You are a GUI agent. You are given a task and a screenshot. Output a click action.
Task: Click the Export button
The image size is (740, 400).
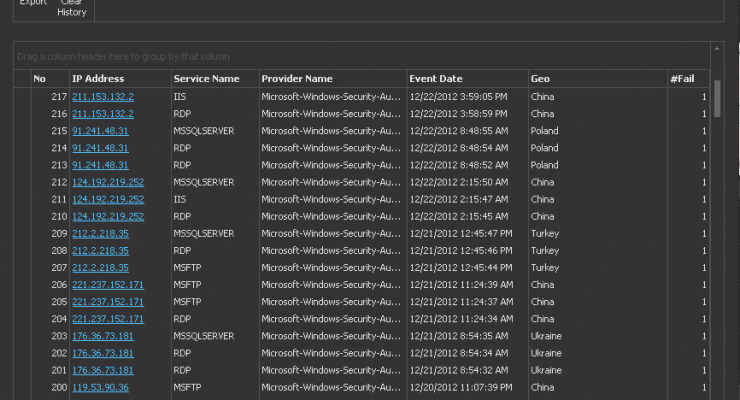[33, 4]
